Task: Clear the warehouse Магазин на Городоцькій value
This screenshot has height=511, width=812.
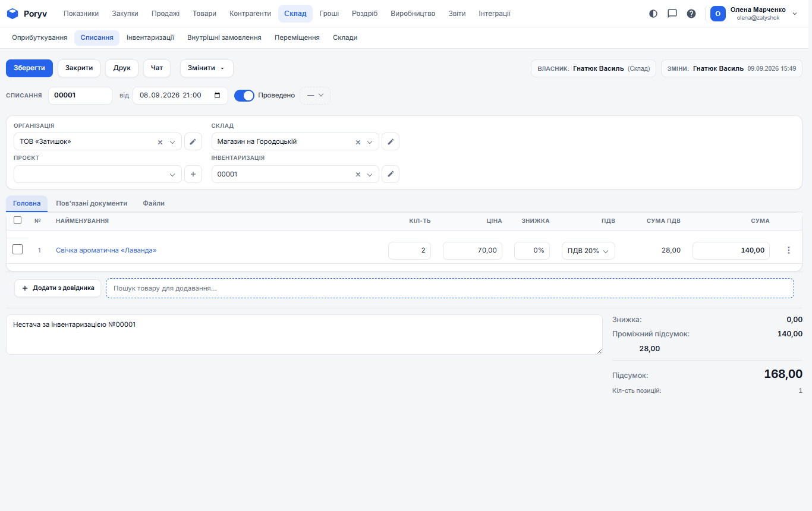Action: click(x=358, y=142)
